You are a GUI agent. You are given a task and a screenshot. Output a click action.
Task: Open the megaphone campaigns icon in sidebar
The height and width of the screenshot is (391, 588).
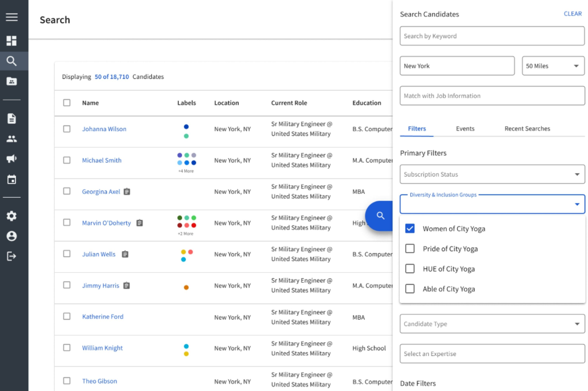pos(12,158)
